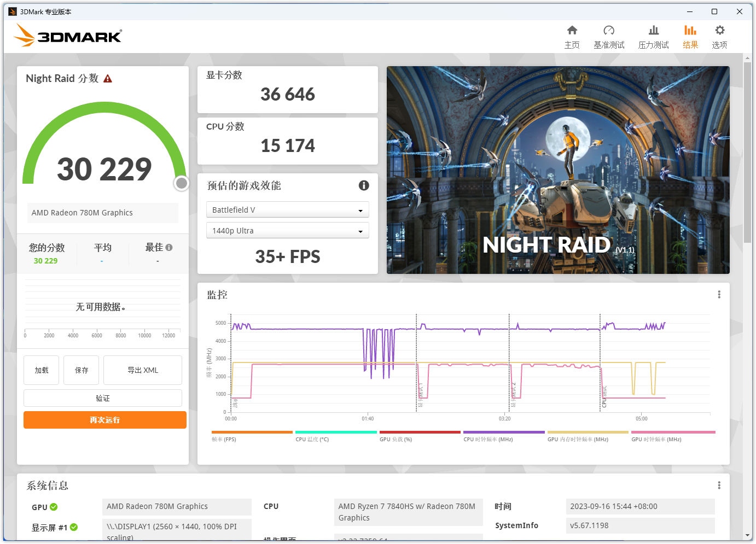Click the Home icon in top navigation
Viewport: 756px width, 544px height.
572,31
